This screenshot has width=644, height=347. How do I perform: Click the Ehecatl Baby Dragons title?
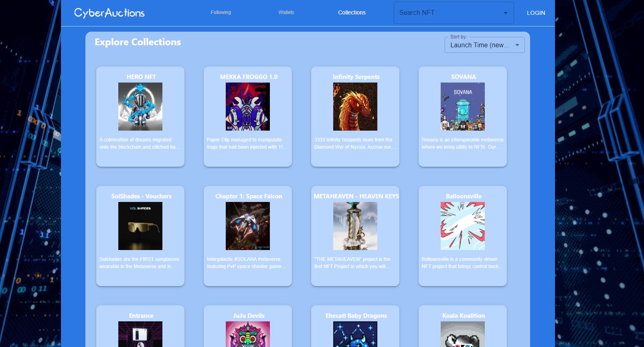click(356, 315)
